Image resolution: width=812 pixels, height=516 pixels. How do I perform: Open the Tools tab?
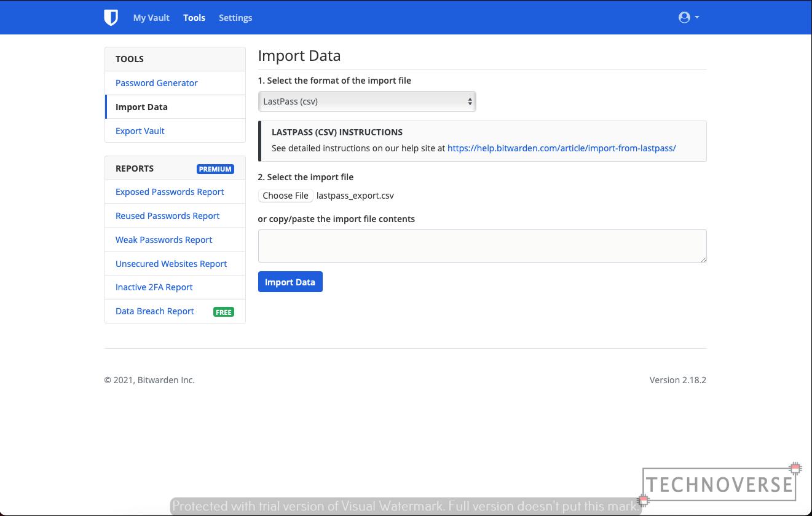pyautogui.click(x=194, y=18)
